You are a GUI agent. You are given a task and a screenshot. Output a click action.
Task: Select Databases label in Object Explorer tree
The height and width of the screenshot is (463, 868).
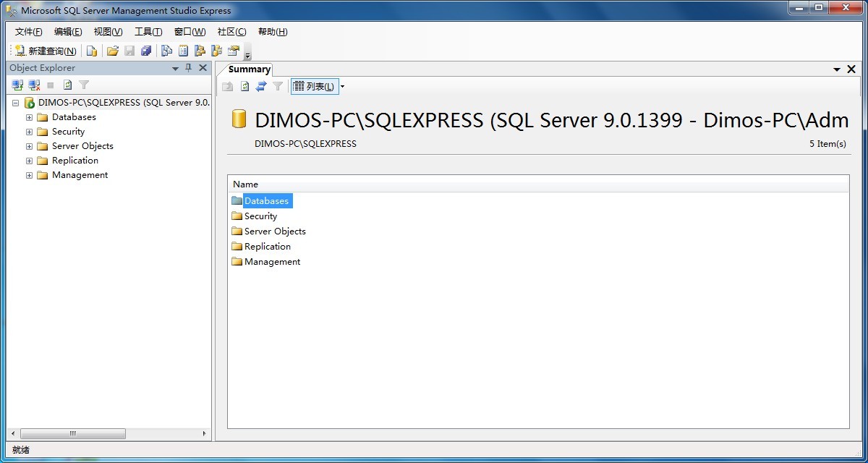74,117
